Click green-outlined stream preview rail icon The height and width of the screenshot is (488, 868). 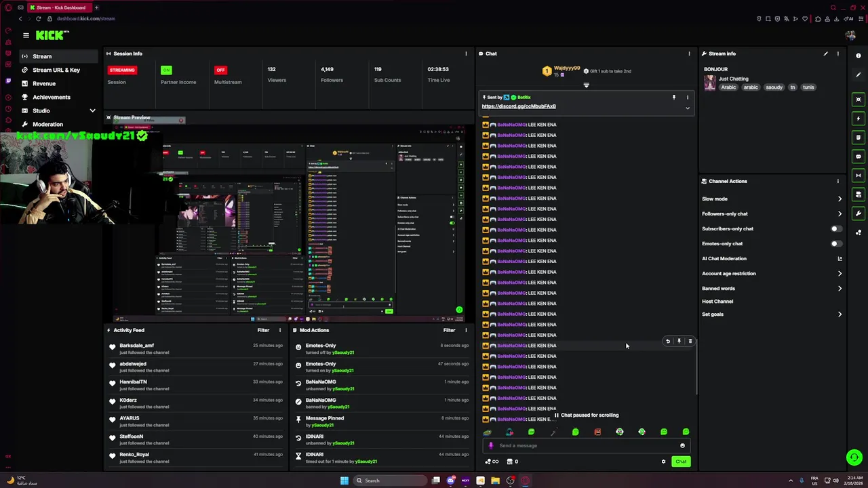click(859, 100)
